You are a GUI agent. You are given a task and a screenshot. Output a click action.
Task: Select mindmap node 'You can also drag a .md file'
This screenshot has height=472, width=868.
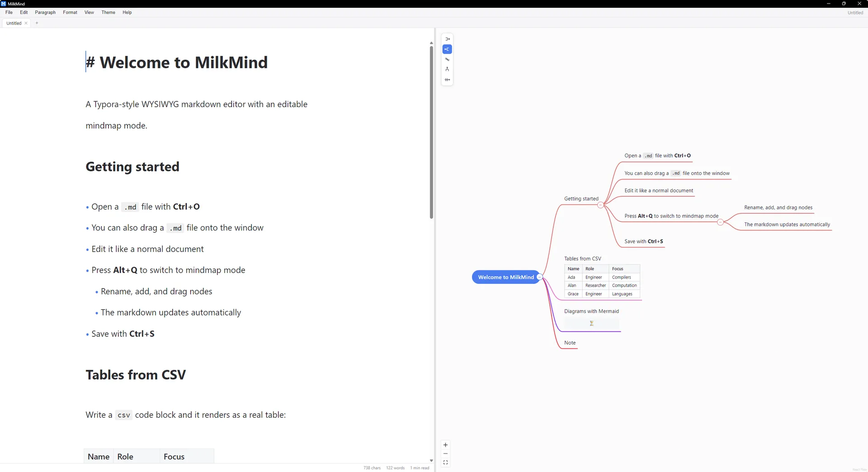coord(677,173)
